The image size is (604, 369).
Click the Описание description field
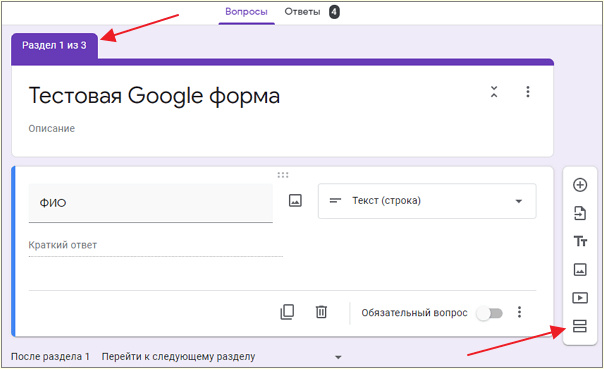(x=52, y=128)
